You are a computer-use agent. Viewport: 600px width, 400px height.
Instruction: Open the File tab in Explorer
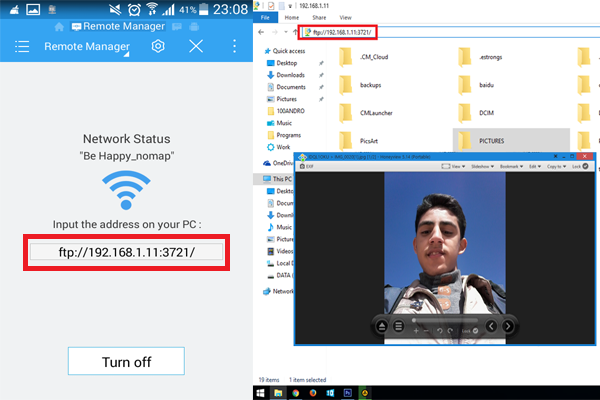tap(267, 17)
